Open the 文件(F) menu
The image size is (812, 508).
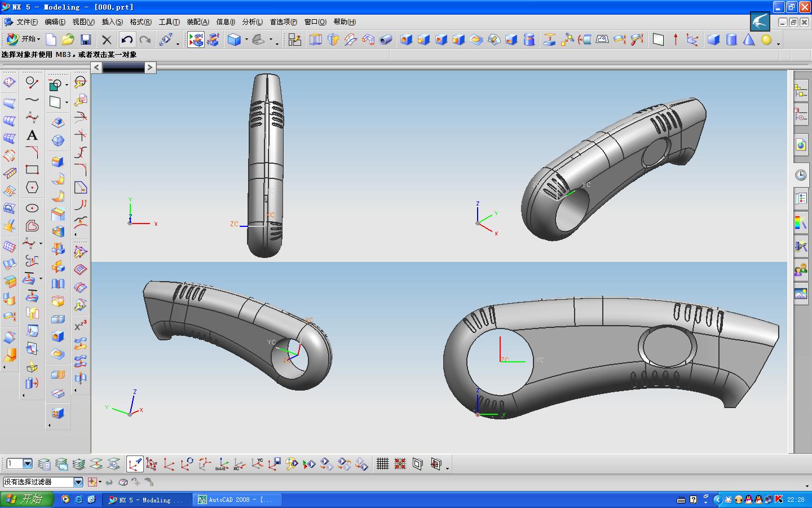(x=27, y=22)
